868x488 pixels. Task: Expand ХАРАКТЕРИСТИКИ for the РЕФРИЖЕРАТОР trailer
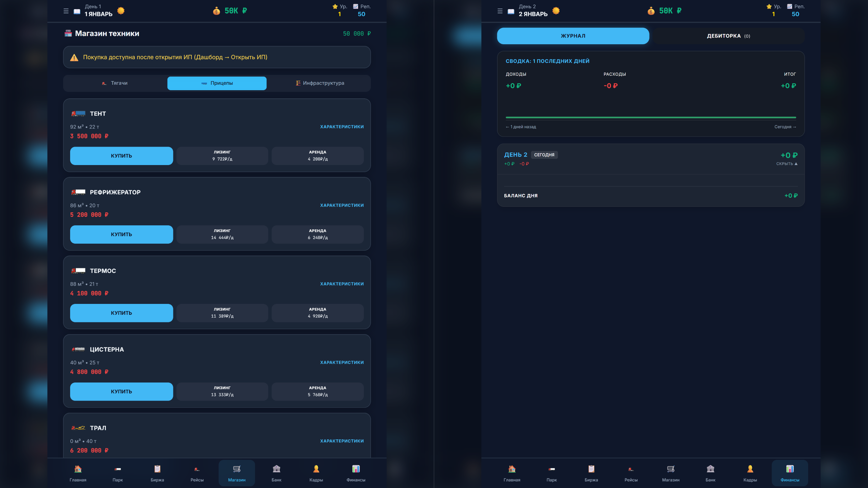tap(341, 205)
